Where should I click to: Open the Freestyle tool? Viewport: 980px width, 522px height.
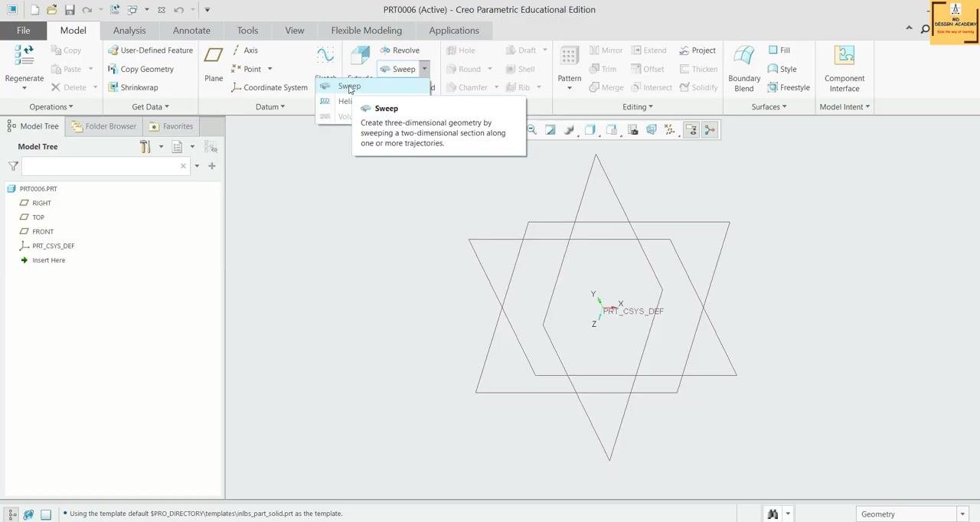pos(789,87)
